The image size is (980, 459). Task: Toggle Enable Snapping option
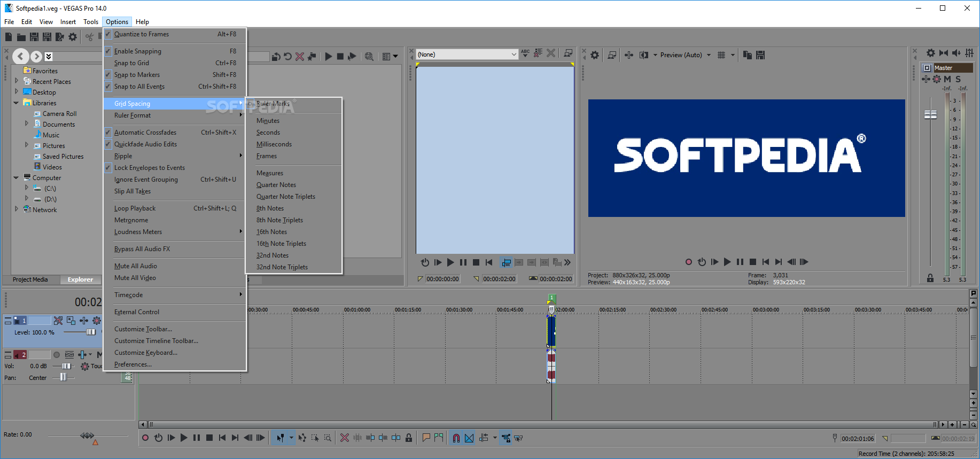tap(175, 51)
